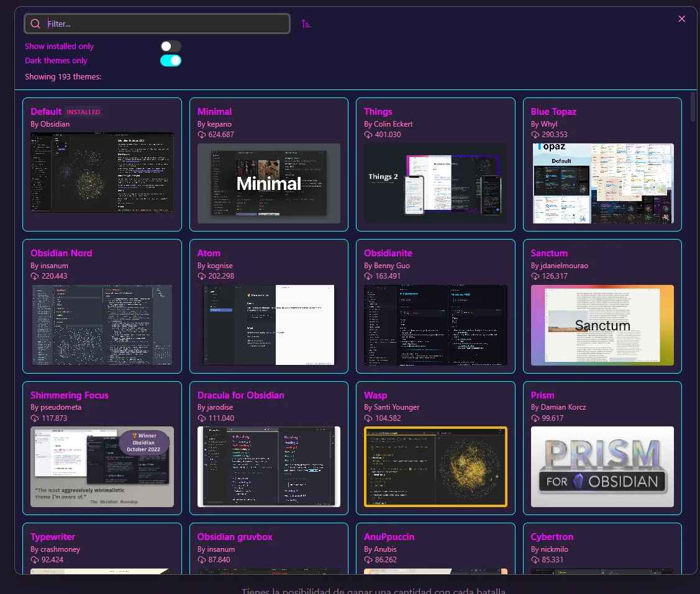700x594 pixels.
Task: Open the Prism for Obsidian preview
Action: click(602, 466)
